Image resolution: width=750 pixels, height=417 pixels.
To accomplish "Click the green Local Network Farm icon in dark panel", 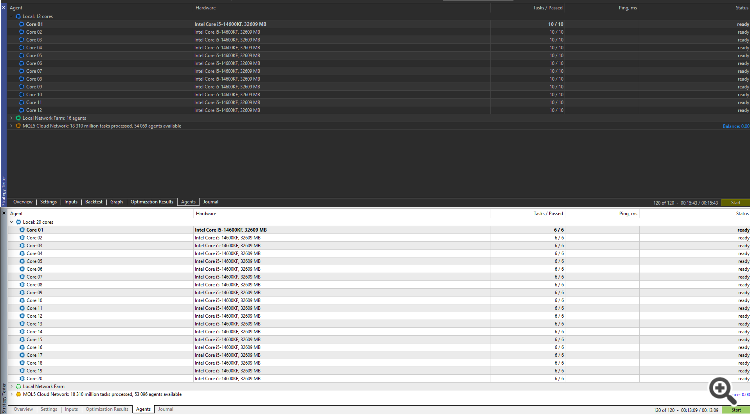I will 18,118.
